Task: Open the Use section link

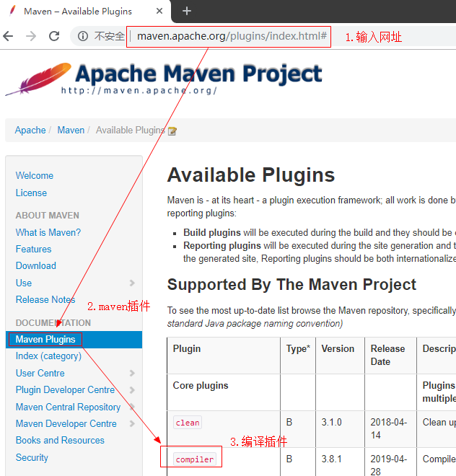Action: pyautogui.click(x=24, y=283)
